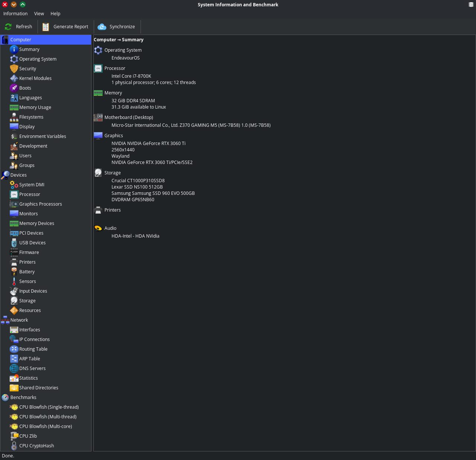
Task: Collapse the Computer category
Action: coord(20,40)
